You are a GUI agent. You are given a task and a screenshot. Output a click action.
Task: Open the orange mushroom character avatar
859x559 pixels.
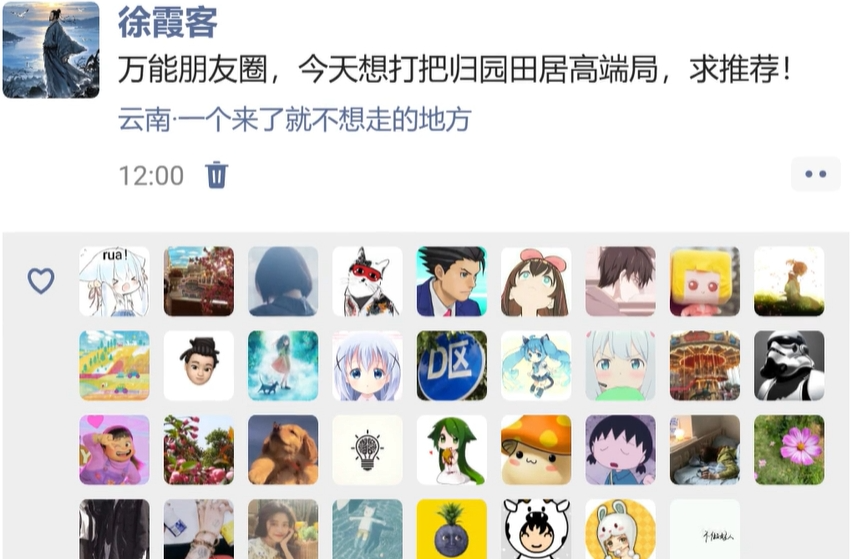[x=536, y=450]
